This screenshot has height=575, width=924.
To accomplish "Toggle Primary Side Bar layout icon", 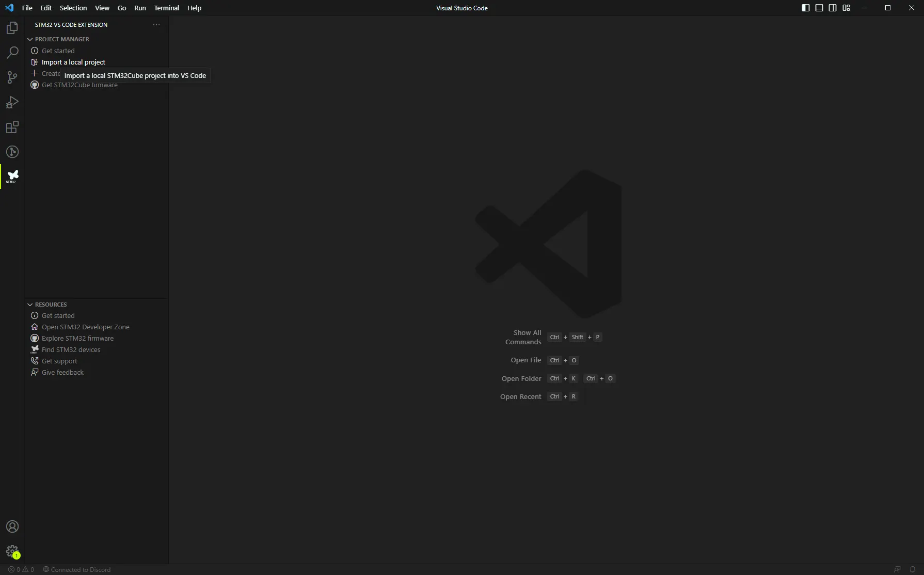I will click(806, 8).
